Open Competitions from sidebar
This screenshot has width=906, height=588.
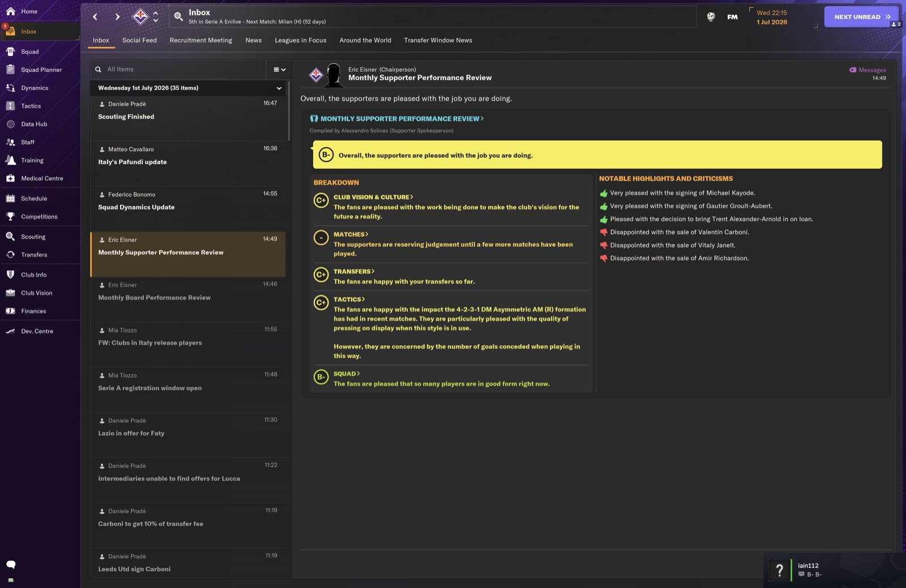click(x=40, y=217)
